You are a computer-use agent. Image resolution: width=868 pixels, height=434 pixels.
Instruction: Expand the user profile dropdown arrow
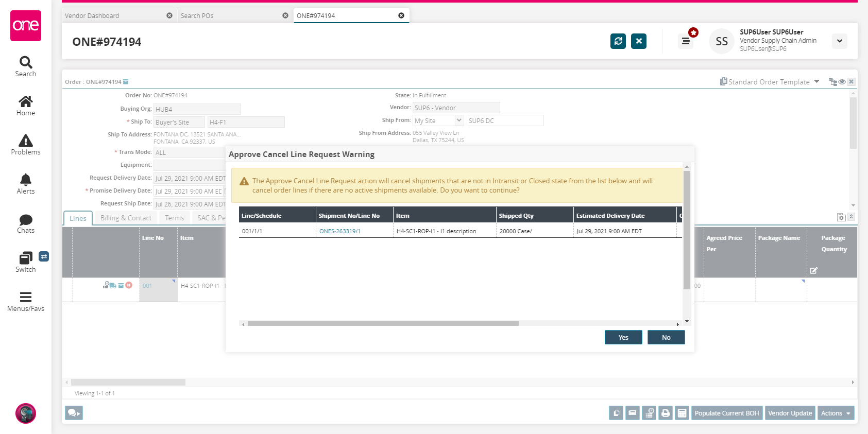coord(840,41)
